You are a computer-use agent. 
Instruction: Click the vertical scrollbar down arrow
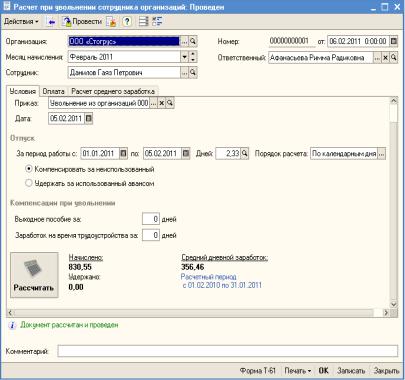[x=394, y=304]
